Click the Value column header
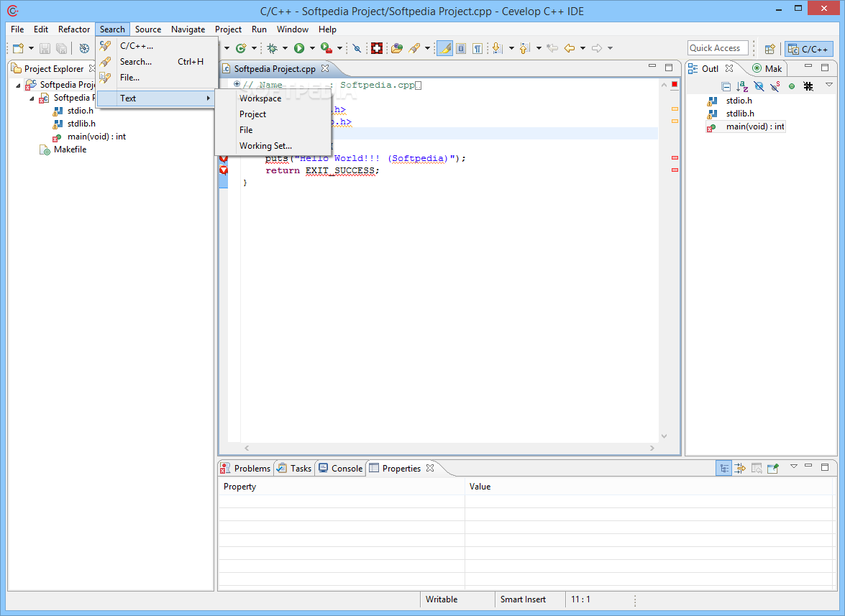The height and width of the screenshot is (616, 845). [649, 487]
